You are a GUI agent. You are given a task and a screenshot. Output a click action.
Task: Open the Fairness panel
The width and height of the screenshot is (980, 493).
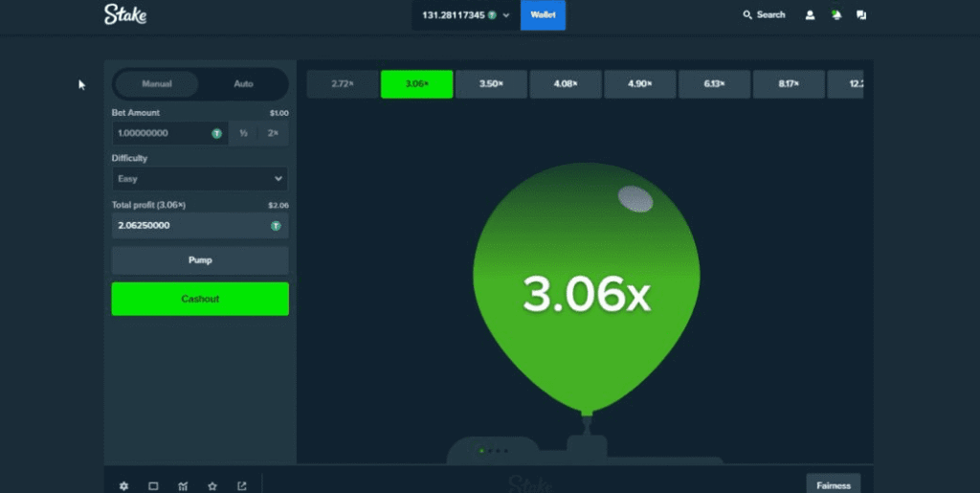click(x=833, y=485)
